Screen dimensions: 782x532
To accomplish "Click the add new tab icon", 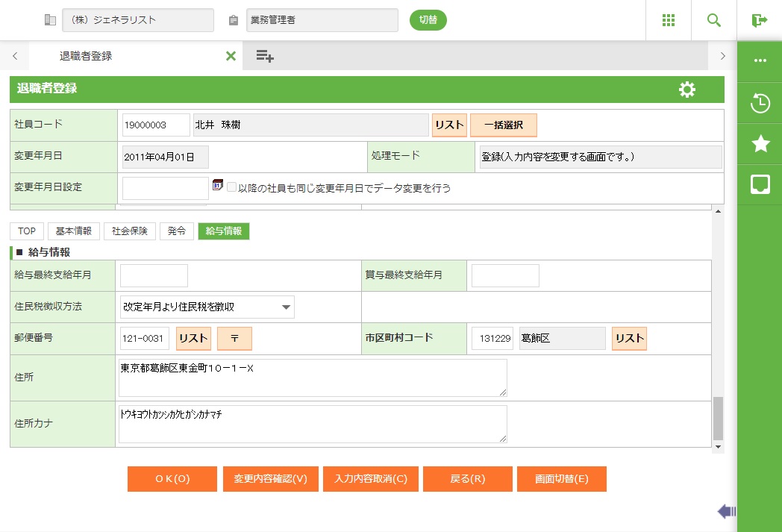I will (264, 56).
